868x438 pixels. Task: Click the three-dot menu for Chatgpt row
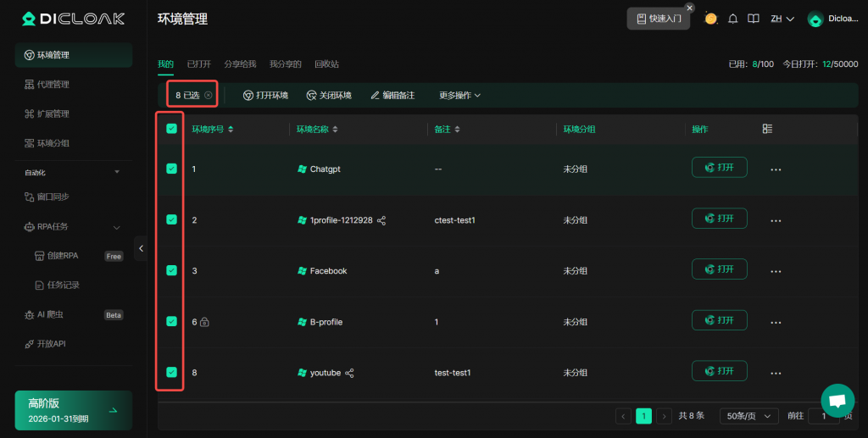tap(775, 169)
